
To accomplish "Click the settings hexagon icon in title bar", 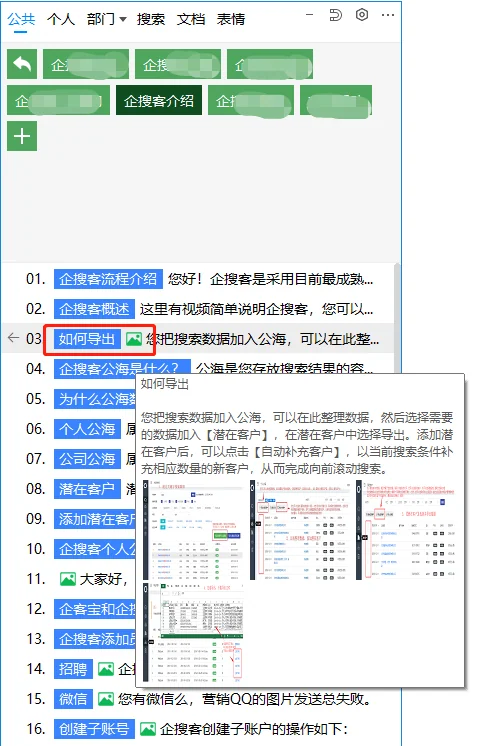I will (362, 15).
